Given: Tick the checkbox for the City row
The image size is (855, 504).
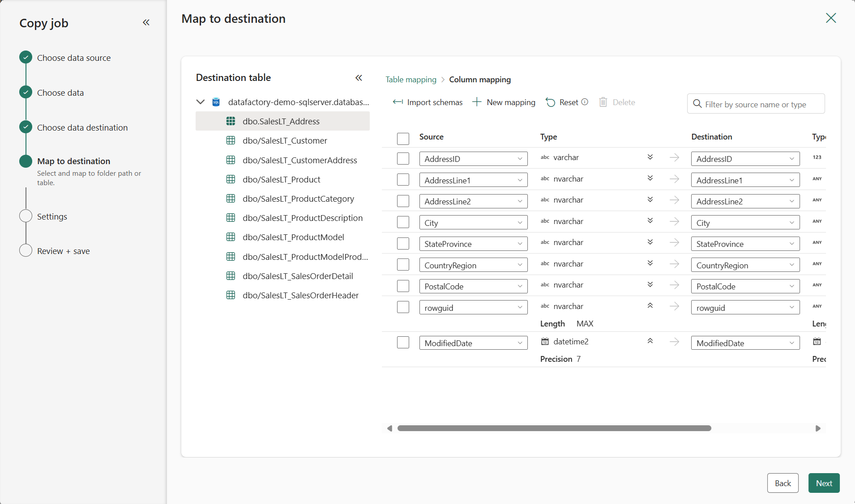Looking at the screenshot, I should pyautogui.click(x=403, y=222).
